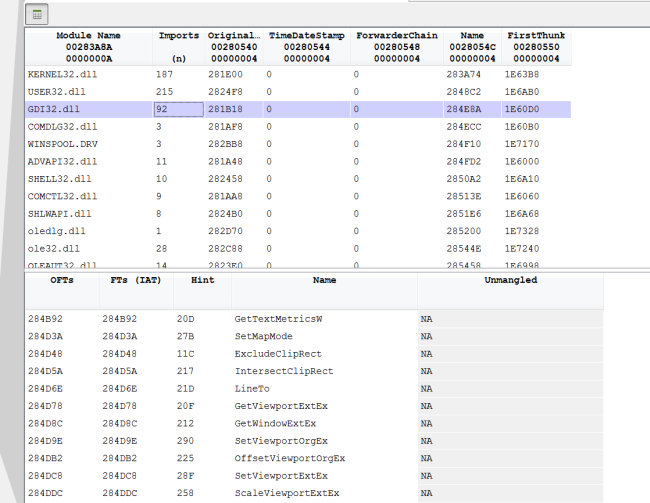Click USER32.dll imports count 215
This screenshot has width=650, height=503.
tap(165, 92)
